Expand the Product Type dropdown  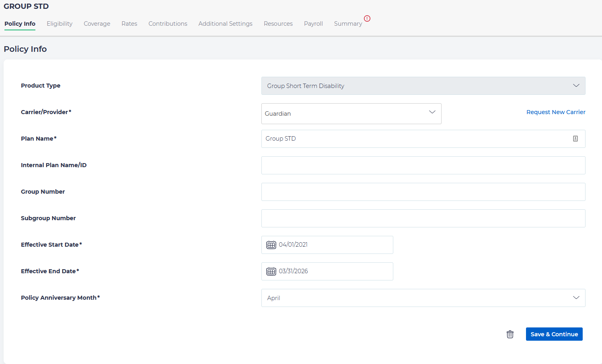click(576, 86)
